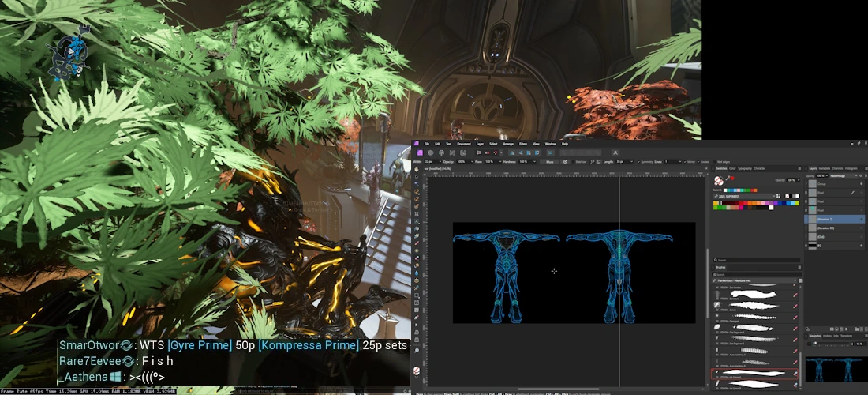The width and height of the screenshot is (868, 395).
Task: Click the brush category menu icon beside Neptune Inks
Action: tap(800, 281)
